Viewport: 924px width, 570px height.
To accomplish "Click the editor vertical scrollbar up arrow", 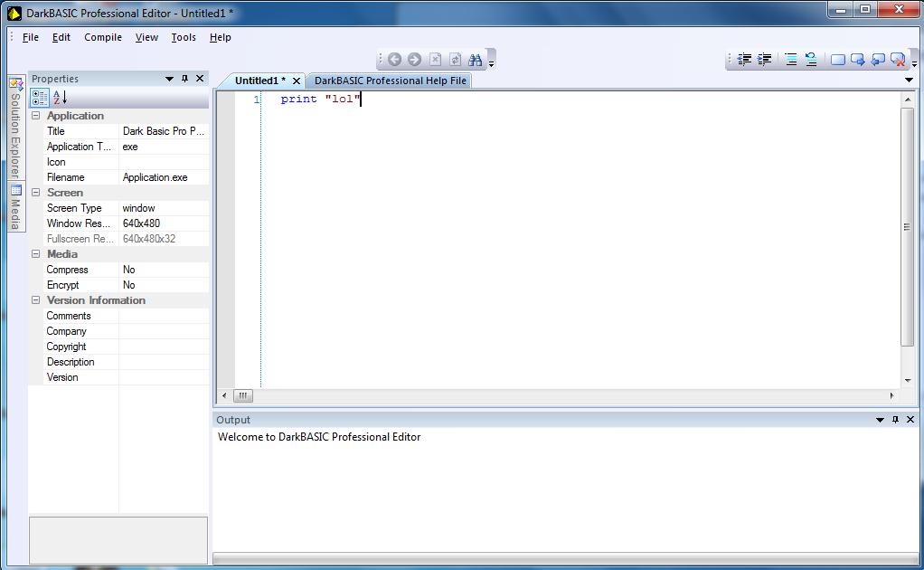I will tap(908, 100).
